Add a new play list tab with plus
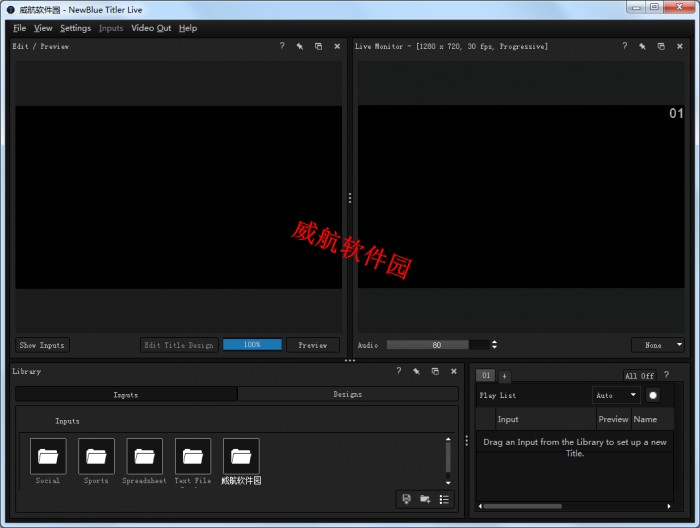The width and height of the screenshot is (700, 528). tap(504, 376)
